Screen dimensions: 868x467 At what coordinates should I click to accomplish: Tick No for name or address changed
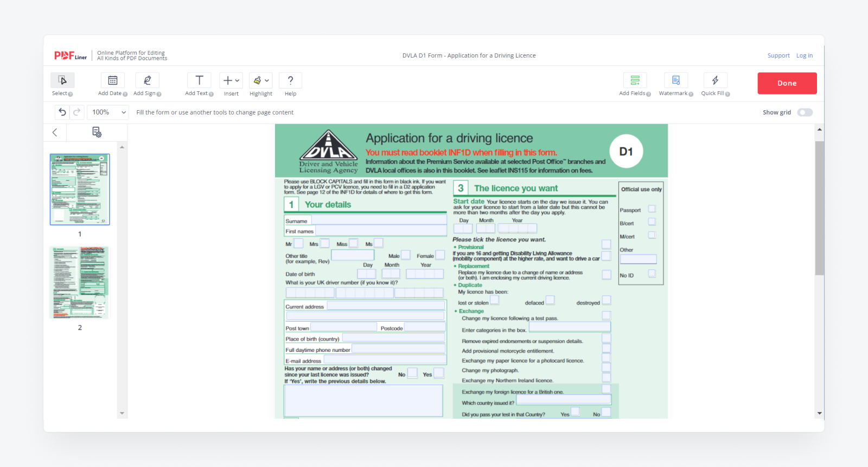pyautogui.click(x=412, y=373)
